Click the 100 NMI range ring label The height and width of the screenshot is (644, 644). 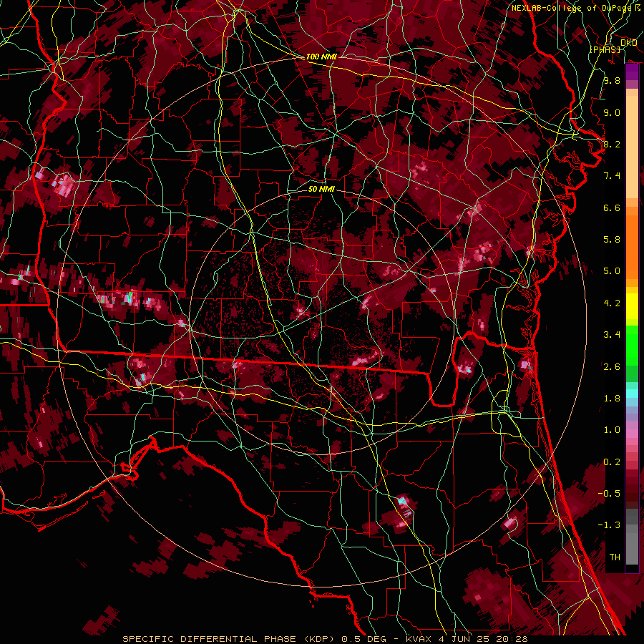pos(321,57)
